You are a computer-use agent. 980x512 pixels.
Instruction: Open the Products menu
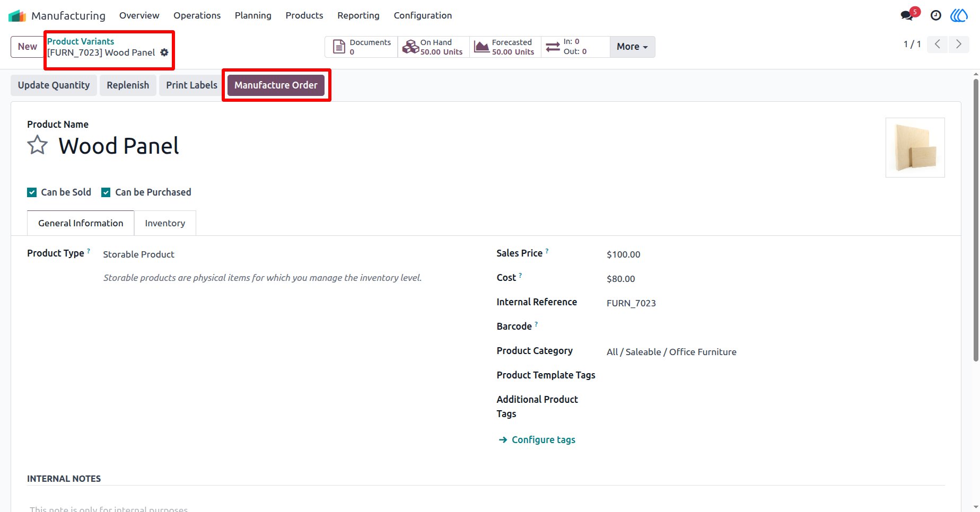tap(304, 15)
